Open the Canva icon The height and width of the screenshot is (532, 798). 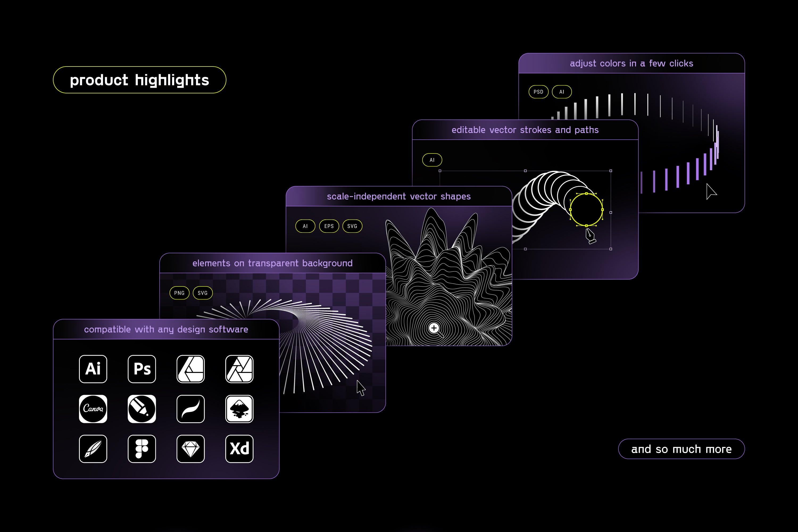(x=93, y=409)
